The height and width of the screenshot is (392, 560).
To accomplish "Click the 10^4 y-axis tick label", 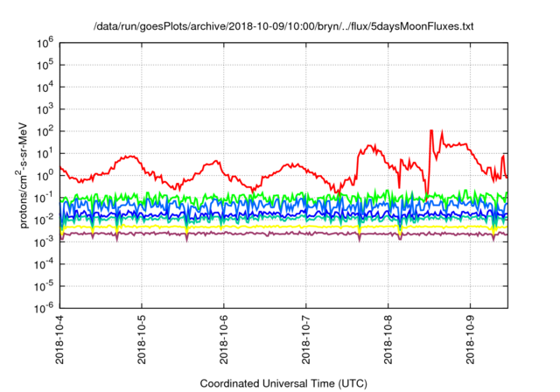I will (x=45, y=87).
